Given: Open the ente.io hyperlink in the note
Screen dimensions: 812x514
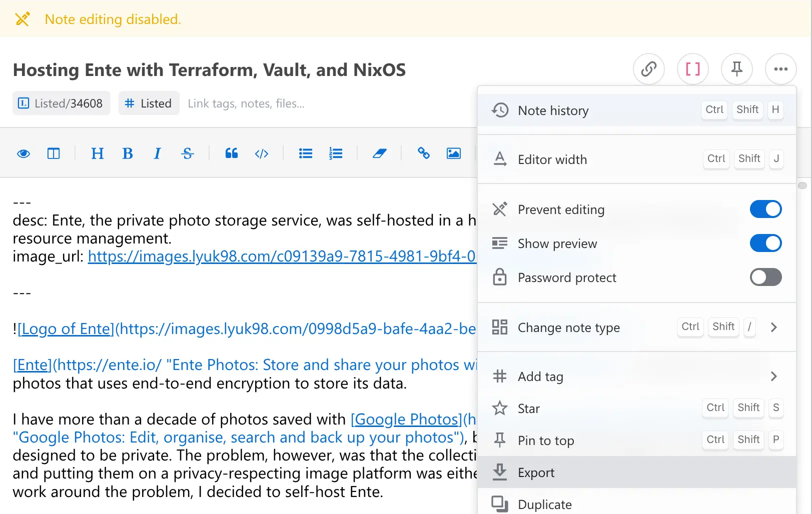Looking at the screenshot, I should point(32,364).
